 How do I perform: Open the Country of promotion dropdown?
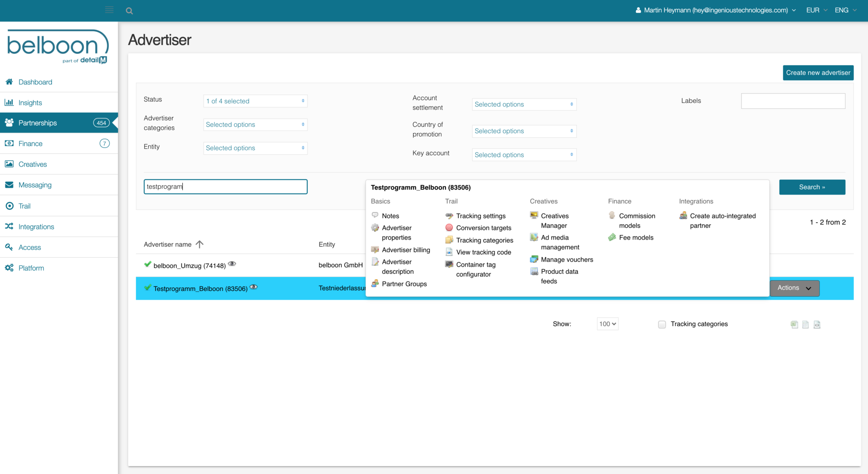click(524, 131)
